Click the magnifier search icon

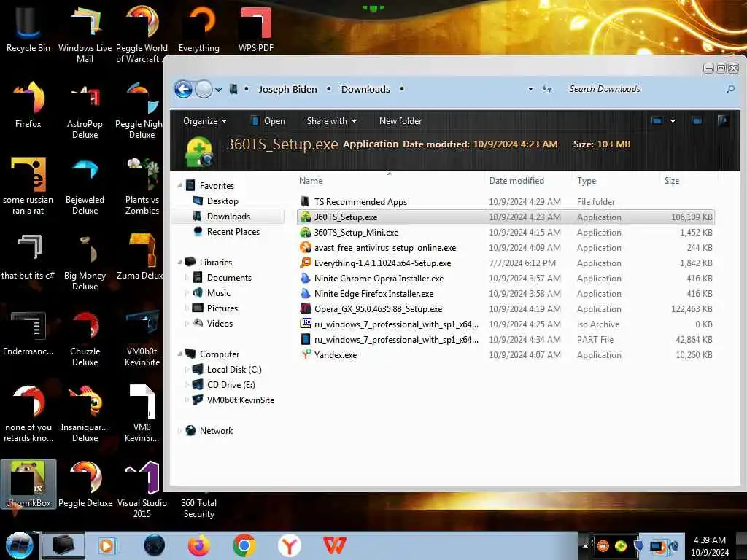click(x=729, y=89)
